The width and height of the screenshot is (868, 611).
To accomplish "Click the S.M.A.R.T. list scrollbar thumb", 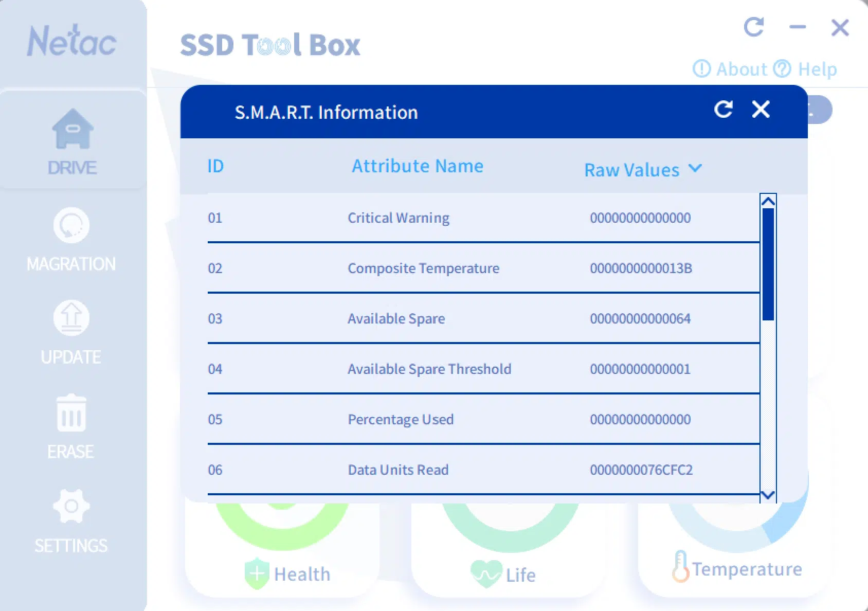I will (x=768, y=264).
